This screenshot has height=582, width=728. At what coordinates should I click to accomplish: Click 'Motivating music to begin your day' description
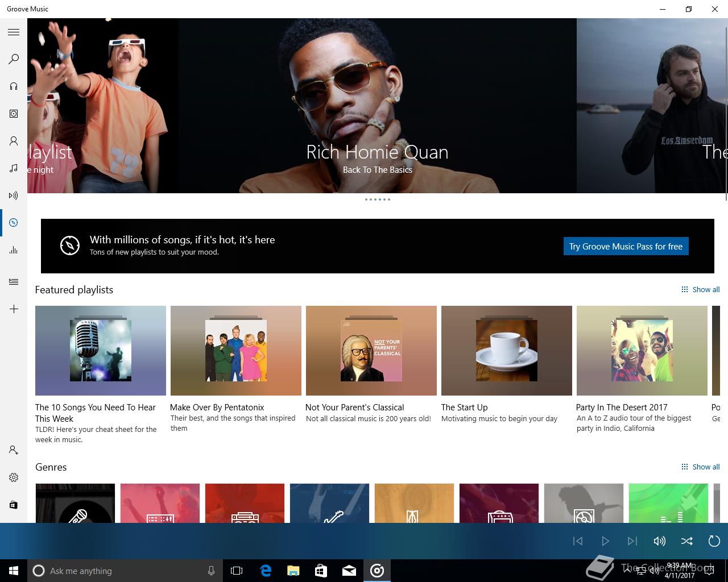pyautogui.click(x=499, y=419)
